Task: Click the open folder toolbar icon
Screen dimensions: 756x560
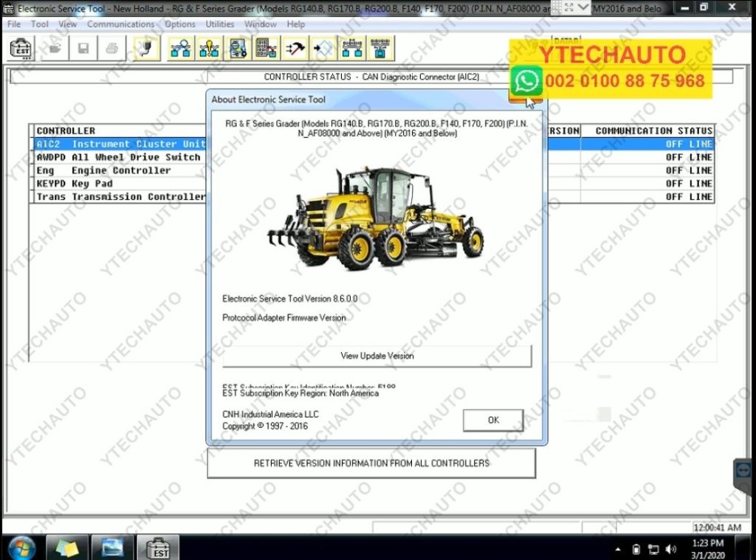Action: (55, 48)
